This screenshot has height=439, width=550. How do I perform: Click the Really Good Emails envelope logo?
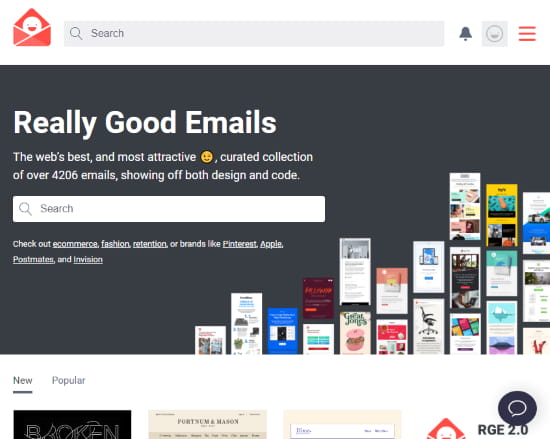[32, 27]
